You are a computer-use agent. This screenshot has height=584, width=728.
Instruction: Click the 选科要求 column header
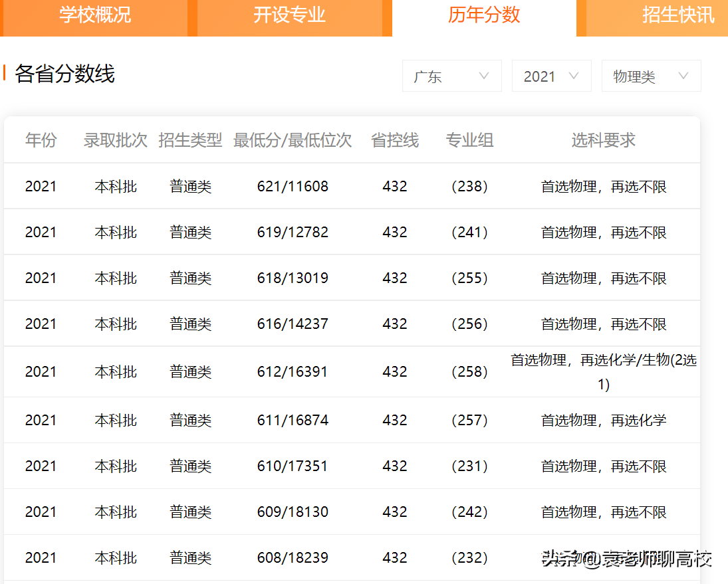pyautogui.click(x=602, y=140)
